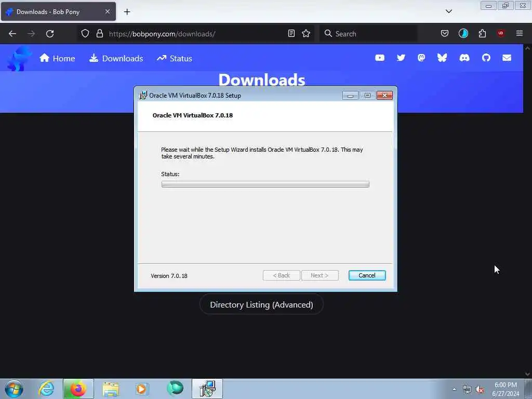Open the teal round taskbar app

click(175, 389)
